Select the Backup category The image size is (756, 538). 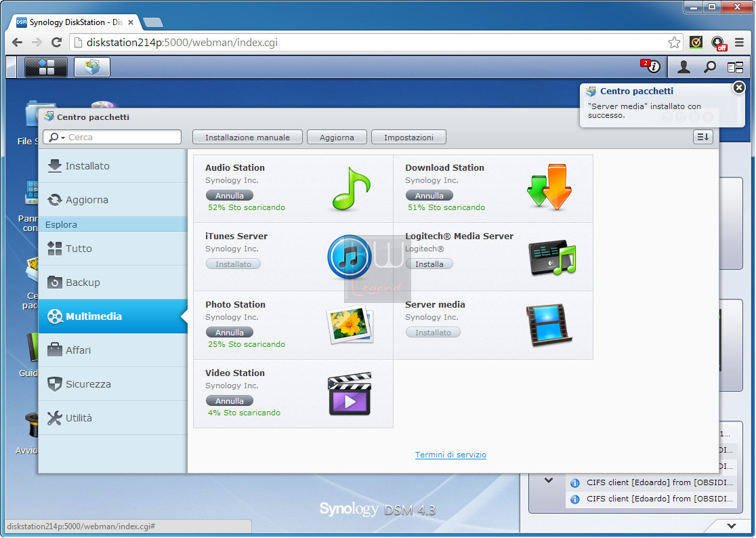113,283
